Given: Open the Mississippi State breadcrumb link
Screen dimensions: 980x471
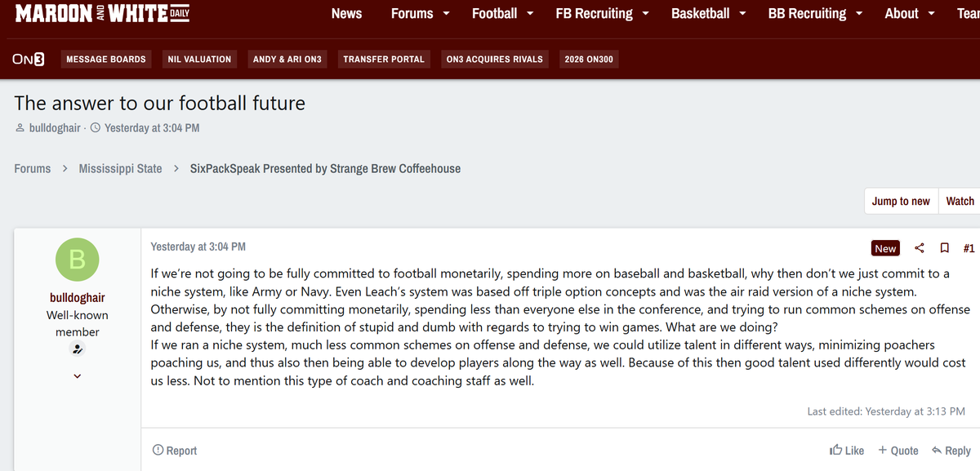Looking at the screenshot, I should [x=120, y=168].
